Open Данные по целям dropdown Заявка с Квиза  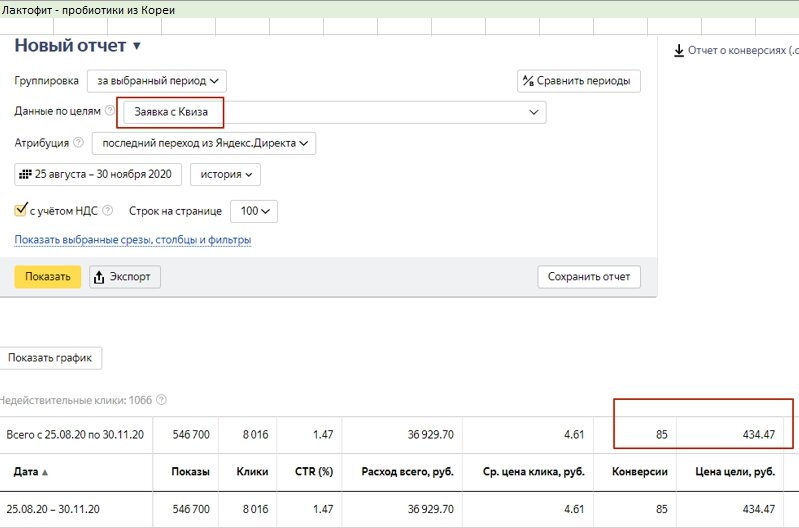click(335, 112)
